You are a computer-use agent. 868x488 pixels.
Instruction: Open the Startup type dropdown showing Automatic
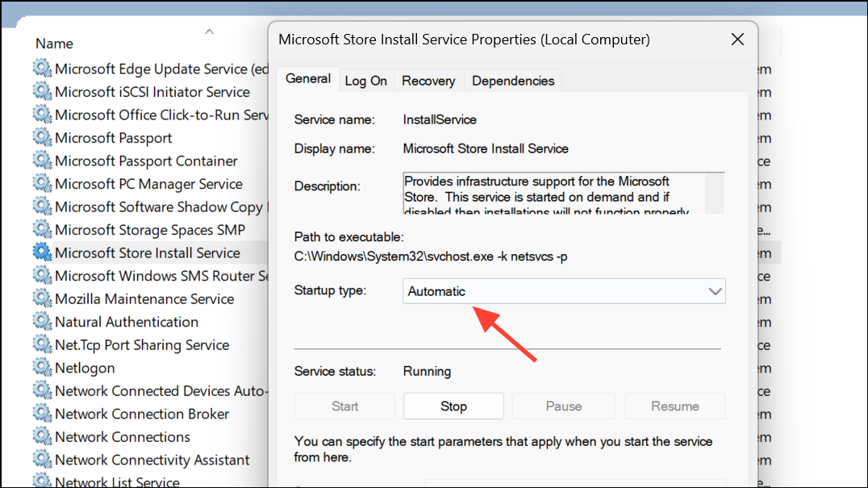(x=564, y=291)
